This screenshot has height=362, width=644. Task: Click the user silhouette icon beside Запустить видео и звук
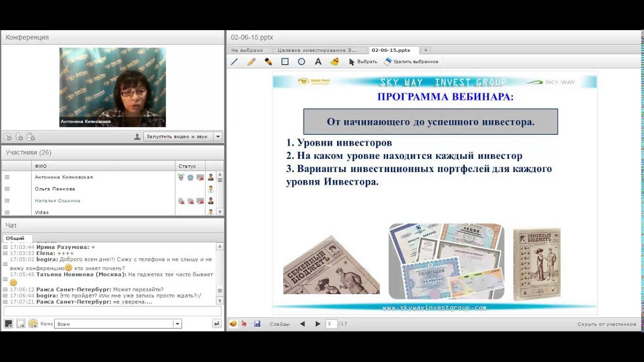tap(137, 136)
